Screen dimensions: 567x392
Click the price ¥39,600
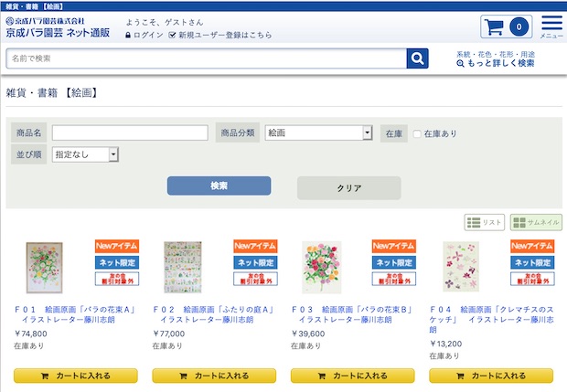coord(308,334)
